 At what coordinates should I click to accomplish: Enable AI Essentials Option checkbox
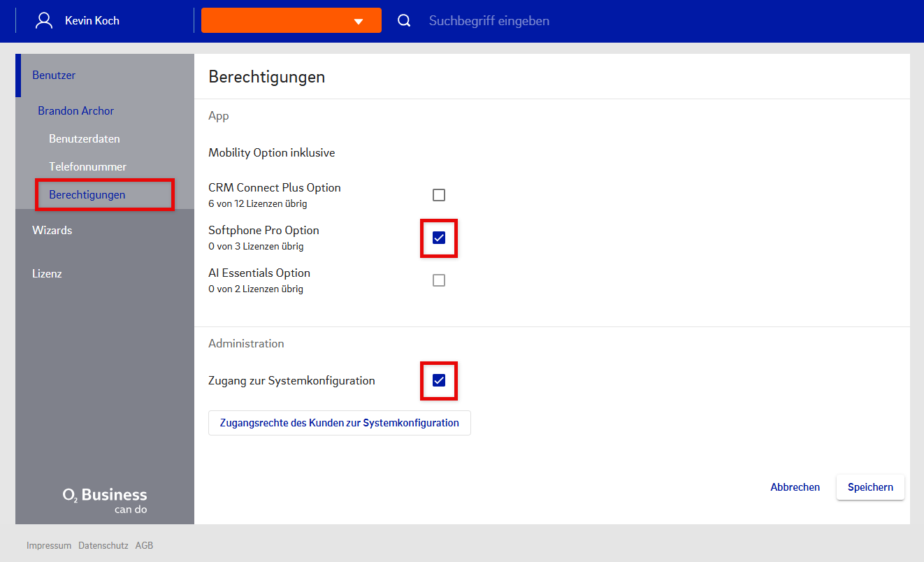(x=439, y=280)
